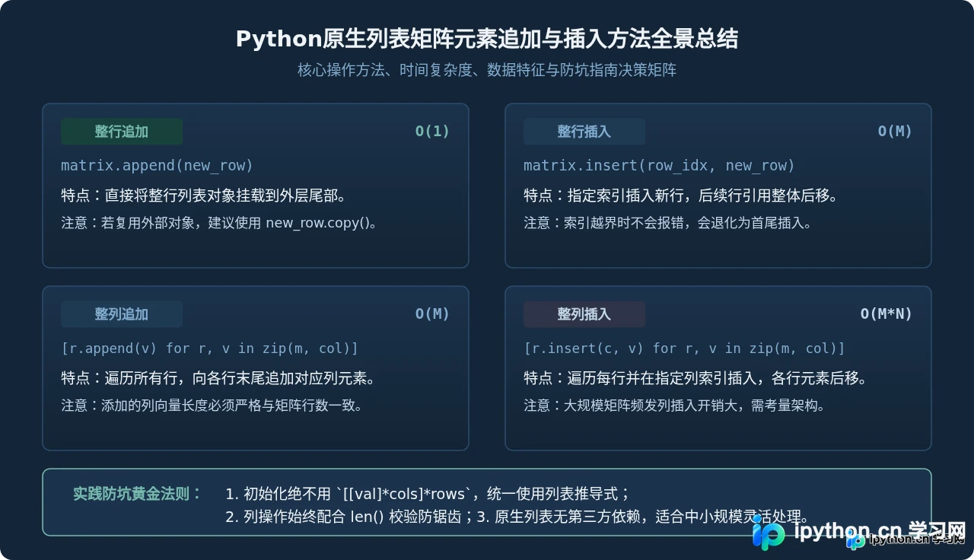974x560 pixels.
Task: Click "O(M)" in the 整行插入 card
Action: click(895, 132)
